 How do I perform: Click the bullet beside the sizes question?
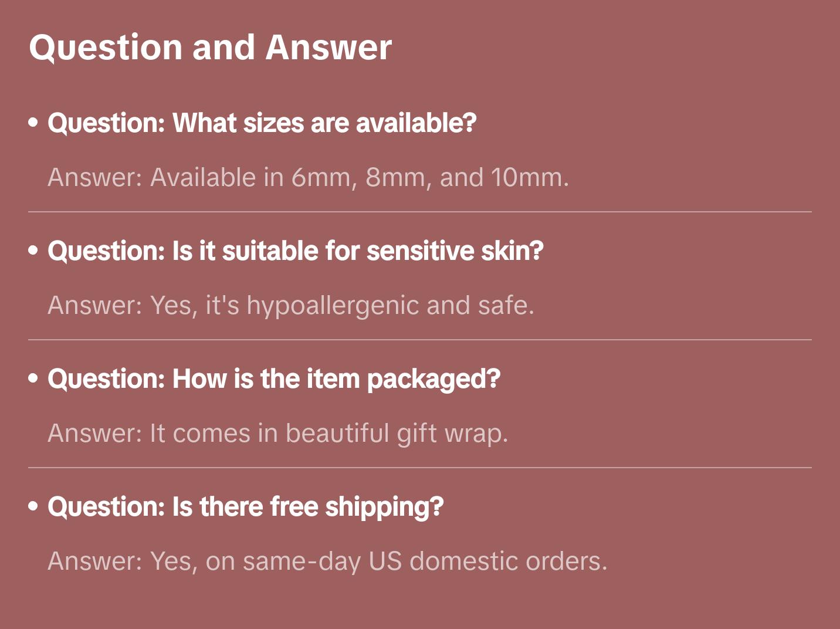(33, 123)
